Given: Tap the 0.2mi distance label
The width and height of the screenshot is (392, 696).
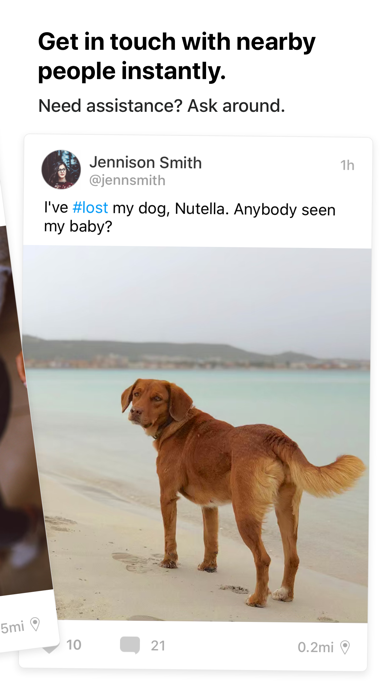Looking at the screenshot, I should point(315,647).
